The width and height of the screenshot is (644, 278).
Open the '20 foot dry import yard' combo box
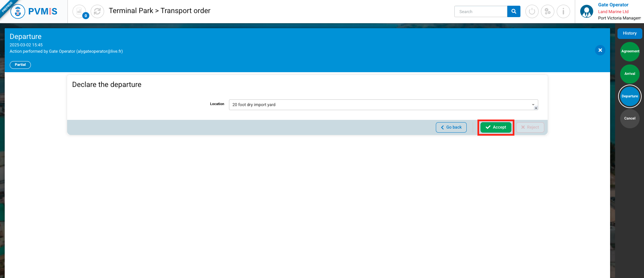[x=379, y=105]
